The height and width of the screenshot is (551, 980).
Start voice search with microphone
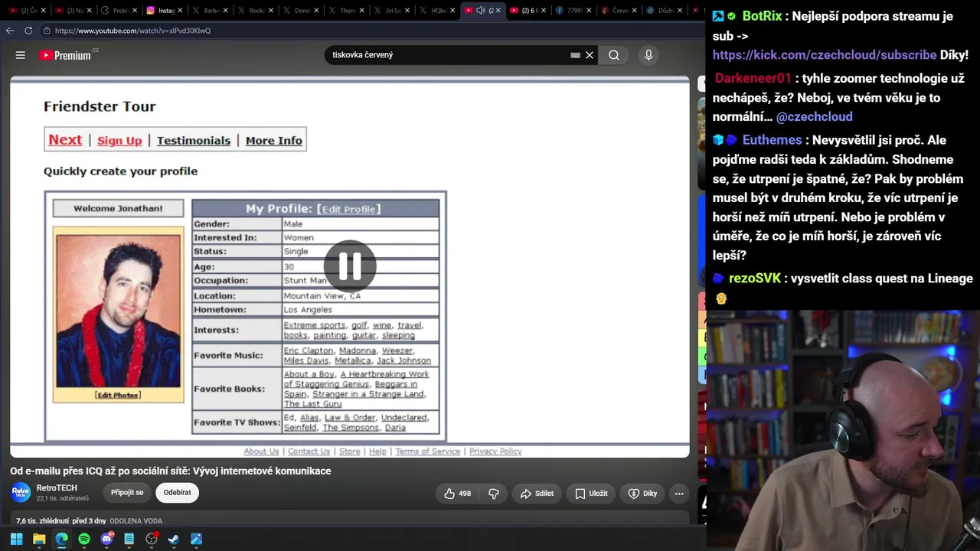point(648,55)
